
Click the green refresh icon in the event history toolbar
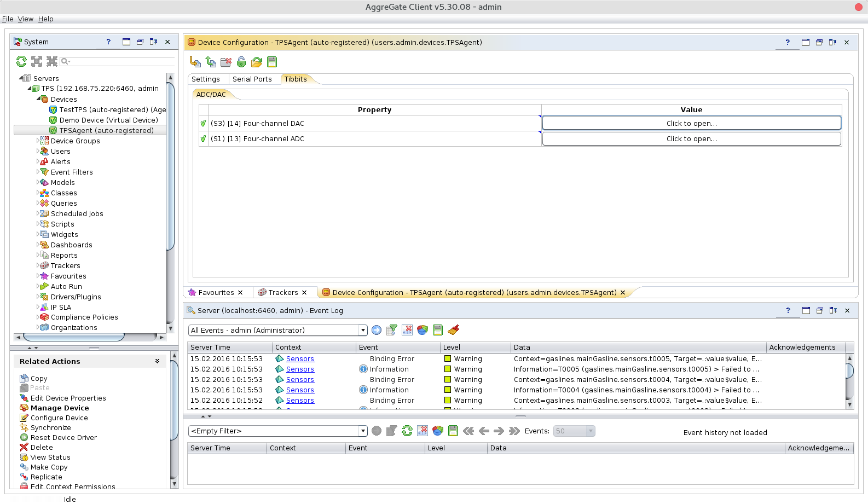tap(407, 431)
